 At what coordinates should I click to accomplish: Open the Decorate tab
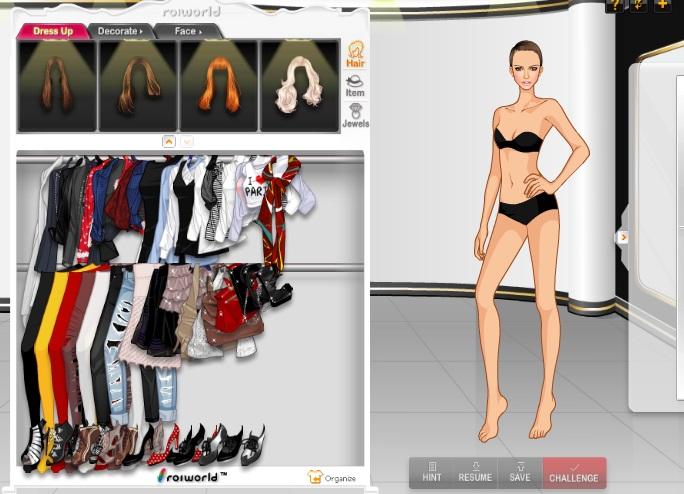coord(119,32)
